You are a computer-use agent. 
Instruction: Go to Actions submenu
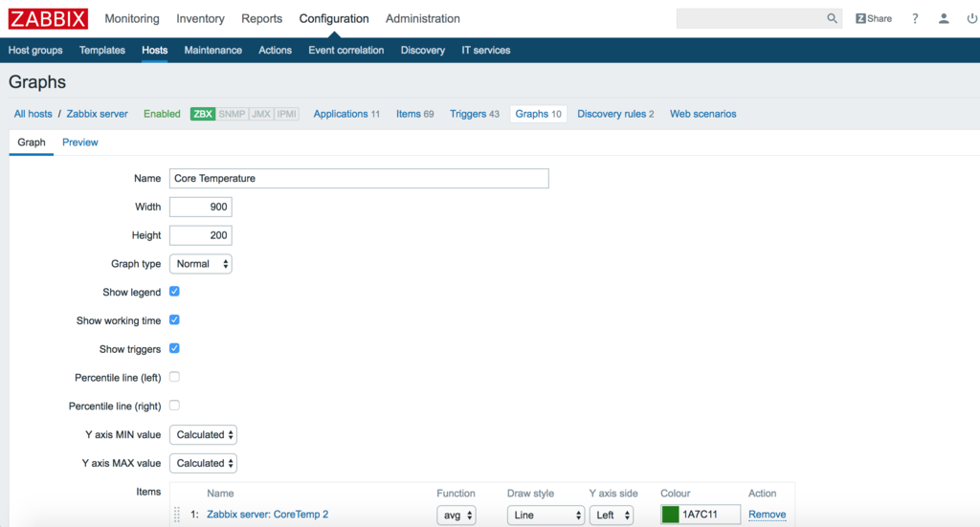point(275,50)
